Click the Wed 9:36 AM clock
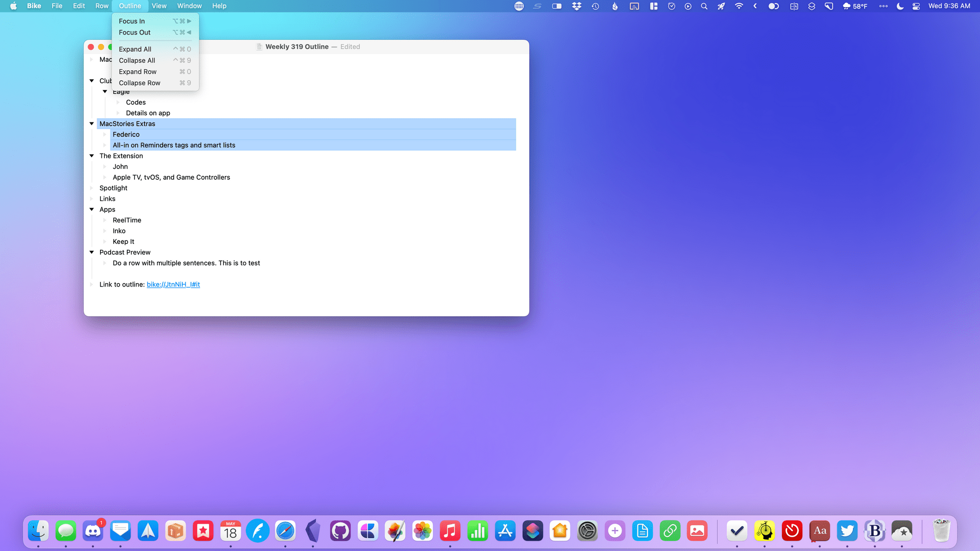The height and width of the screenshot is (551, 980). (949, 6)
